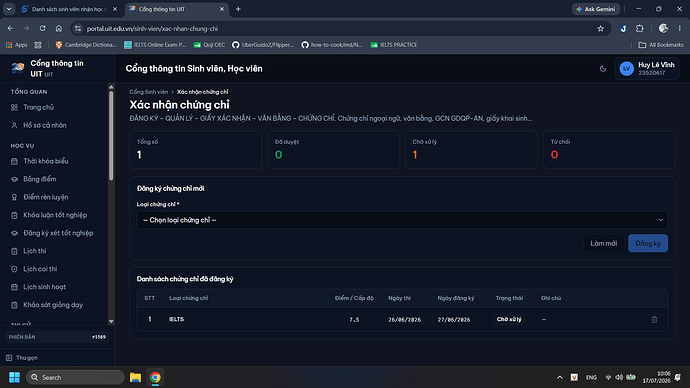690x388 pixels.
Task: Show hidden system tray icons chevron
Action: (x=560, y=377)
